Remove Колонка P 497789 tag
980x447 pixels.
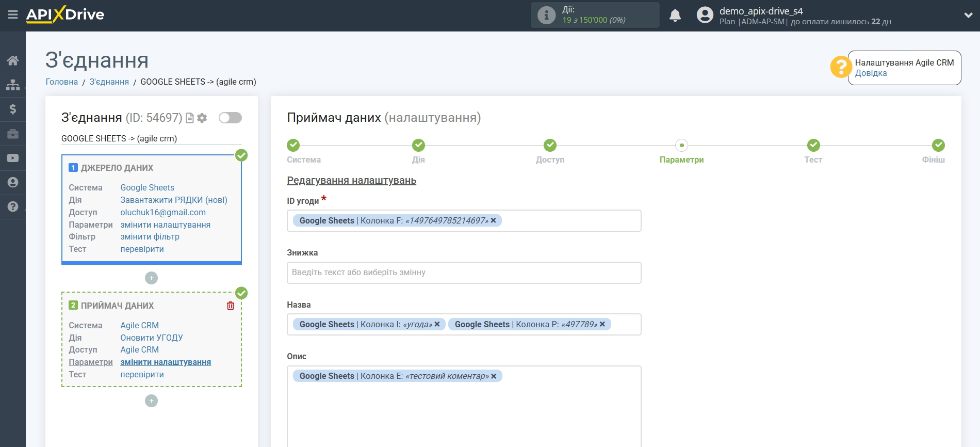602,324
